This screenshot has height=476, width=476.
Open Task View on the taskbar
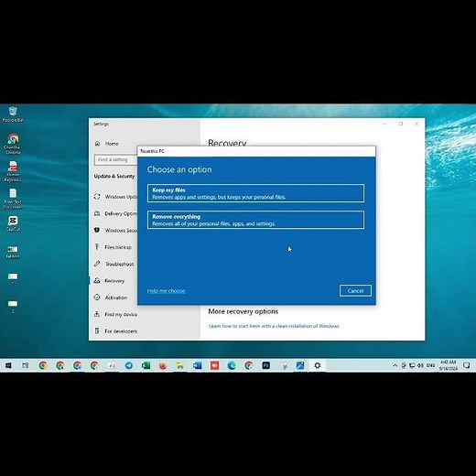[x=25, y=365]
